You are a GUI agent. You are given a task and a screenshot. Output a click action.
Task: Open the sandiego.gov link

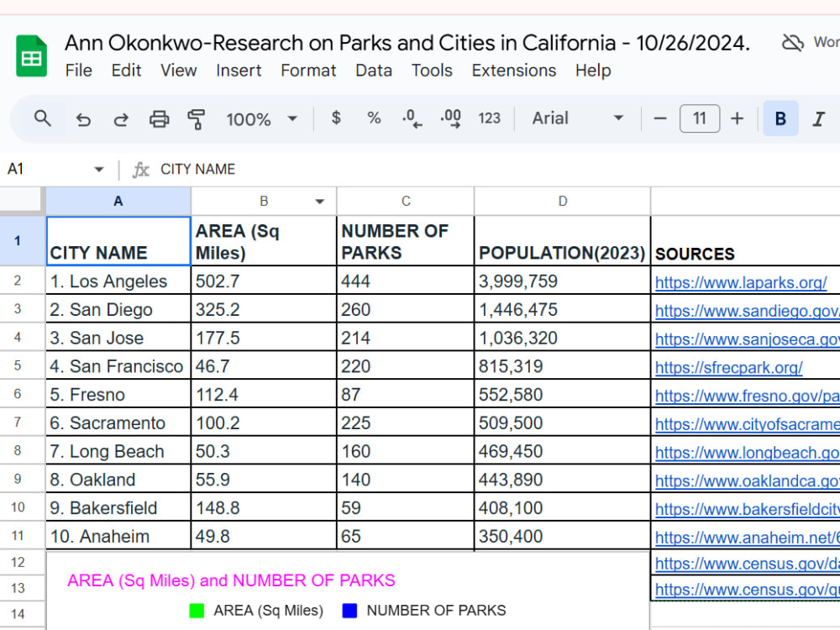(748, 311)
